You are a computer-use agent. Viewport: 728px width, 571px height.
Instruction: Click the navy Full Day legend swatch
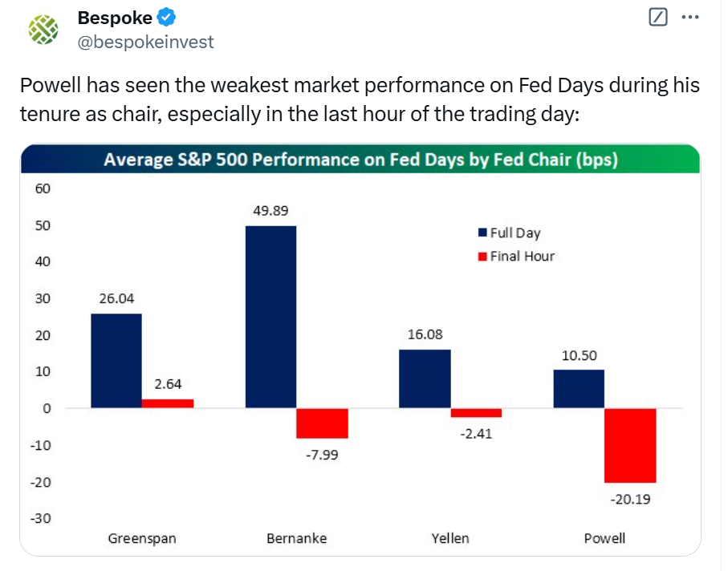(x=482, y=233)
